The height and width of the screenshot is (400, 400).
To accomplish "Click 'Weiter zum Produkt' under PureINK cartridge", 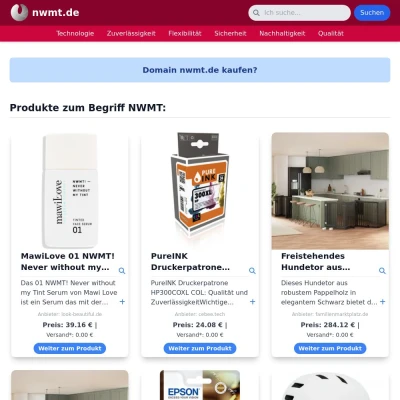I will (x=200, y=348).
